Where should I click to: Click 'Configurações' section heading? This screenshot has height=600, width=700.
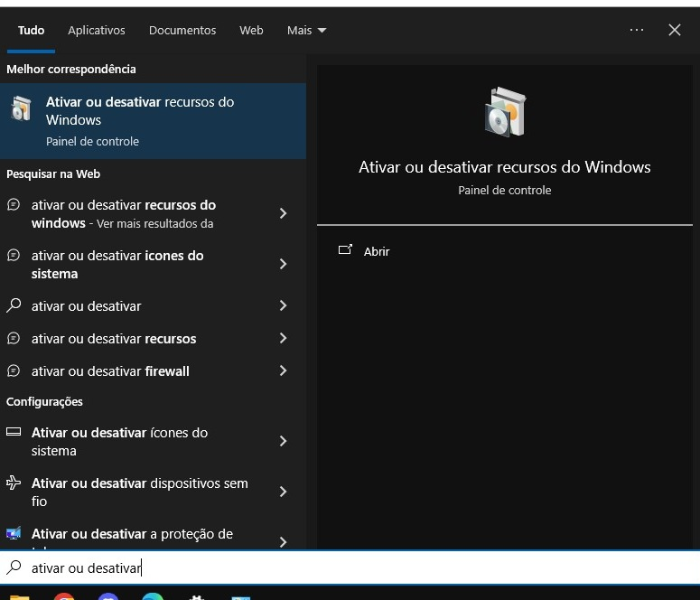pos(44,401)
